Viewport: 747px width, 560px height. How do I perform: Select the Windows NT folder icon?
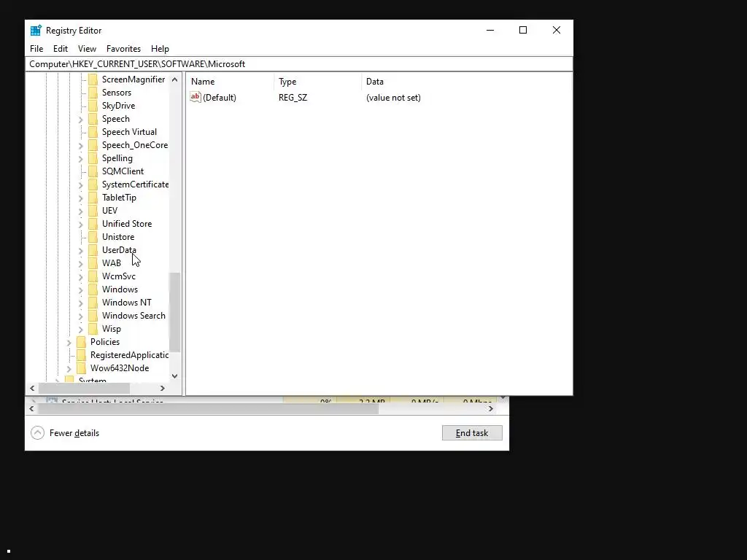[93, 303]
